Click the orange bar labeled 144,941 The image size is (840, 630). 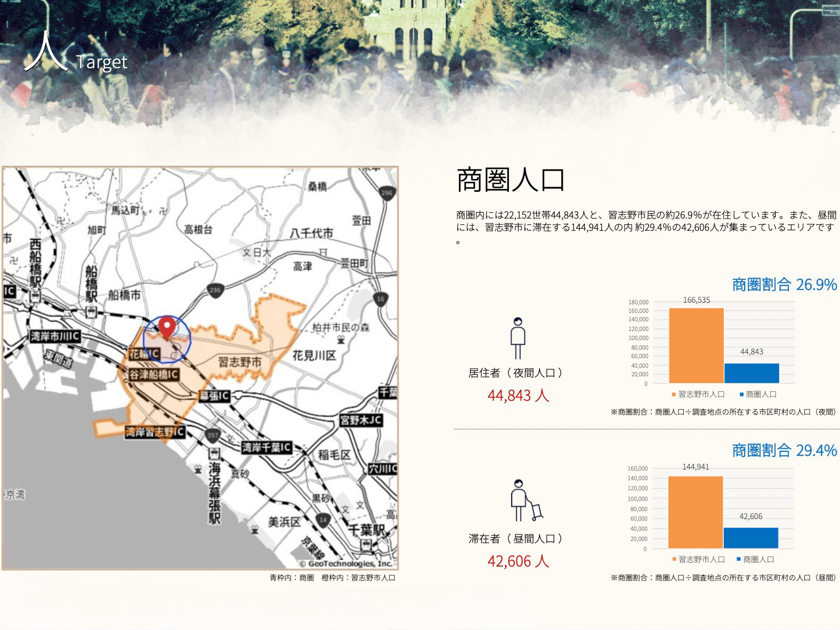pyautogui.click(x=695, y=512)
